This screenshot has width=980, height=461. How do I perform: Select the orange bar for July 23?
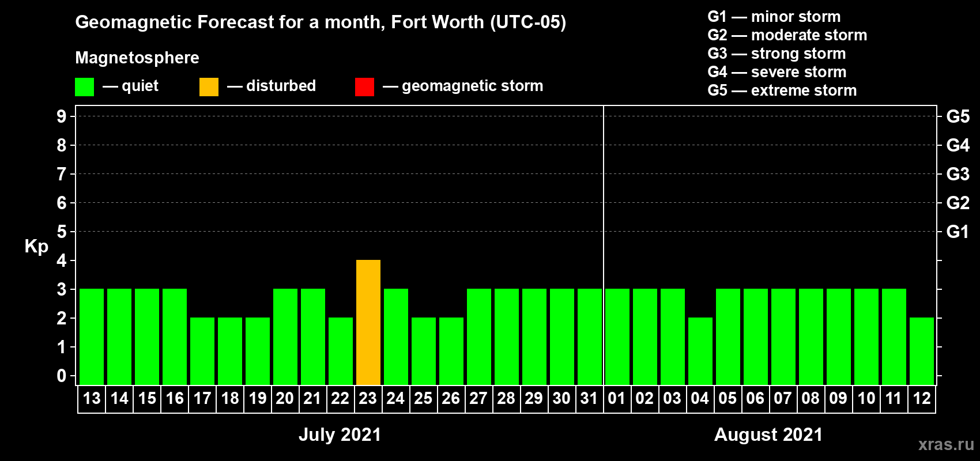point(368,323)
